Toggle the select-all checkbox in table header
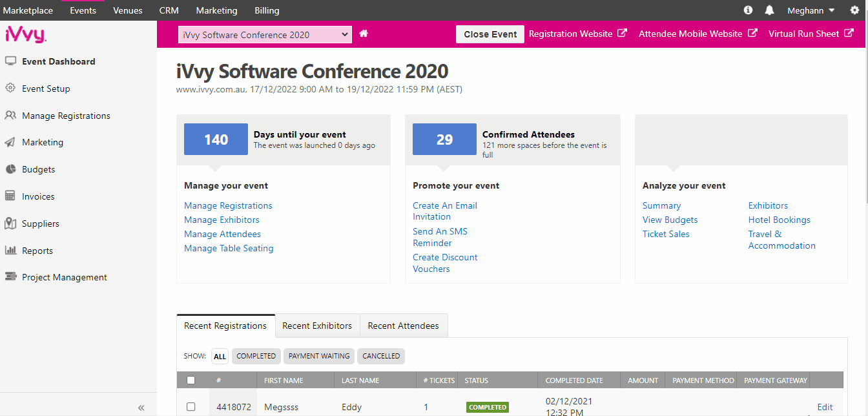This screenshot has width=868, height=416. pyautogui.click(x=191, y=380)
